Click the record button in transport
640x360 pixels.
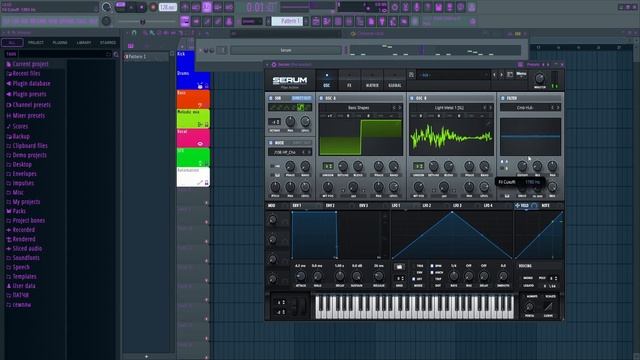tap(153, 7)
